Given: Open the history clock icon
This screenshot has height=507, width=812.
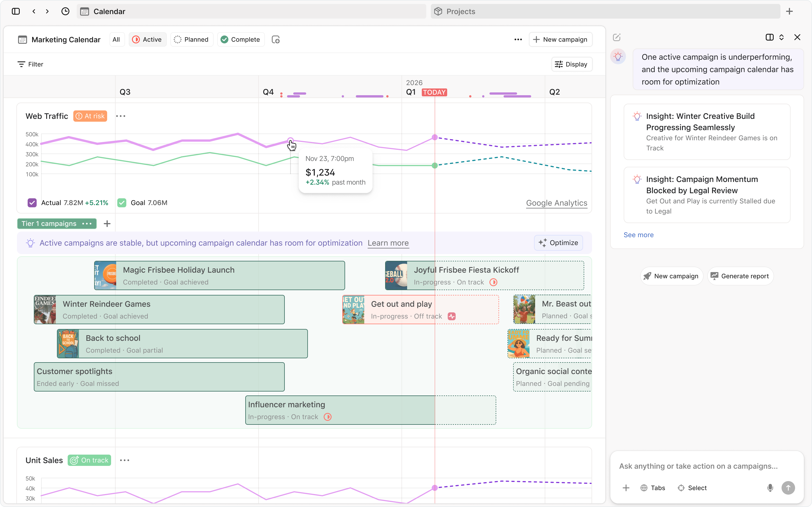Looking at the screenshot, I should 65,11.
